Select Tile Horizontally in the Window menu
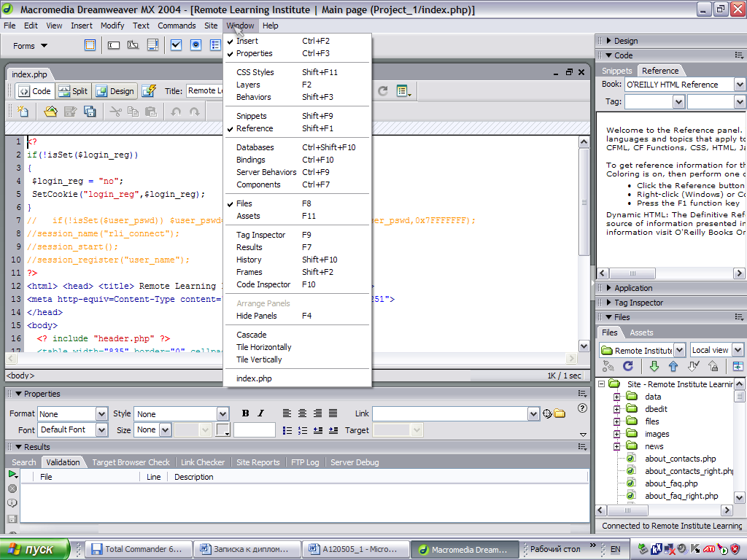Screen dimensions: 747x560 263,347
